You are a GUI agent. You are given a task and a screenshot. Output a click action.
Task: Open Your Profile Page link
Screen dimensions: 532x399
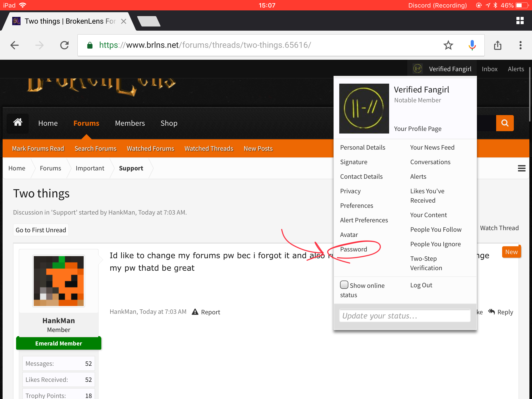tap(418, 129)
